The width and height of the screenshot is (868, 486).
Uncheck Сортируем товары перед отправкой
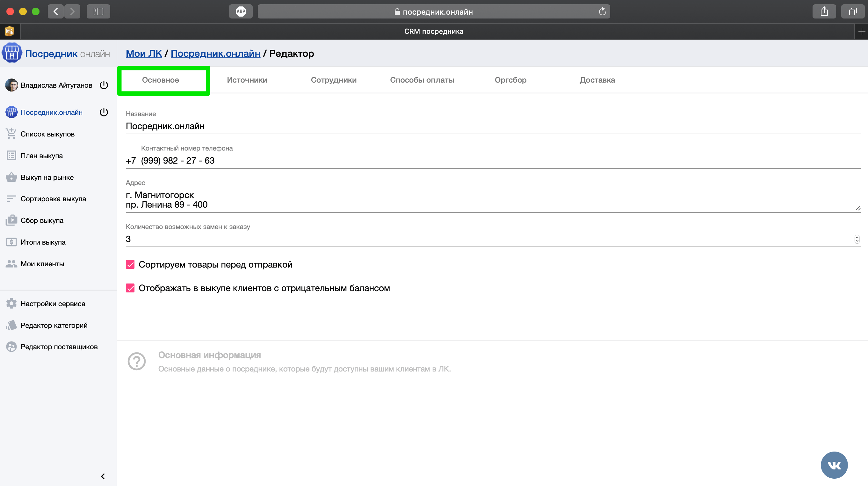(x=130, y=264)
